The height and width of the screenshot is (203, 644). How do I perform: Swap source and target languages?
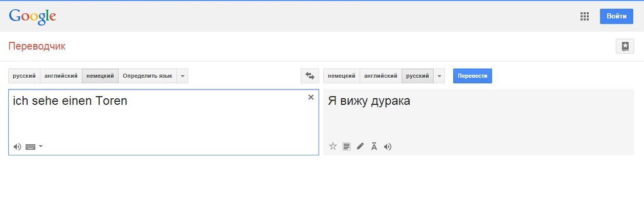pyautogui.click(x=310, y=76)
